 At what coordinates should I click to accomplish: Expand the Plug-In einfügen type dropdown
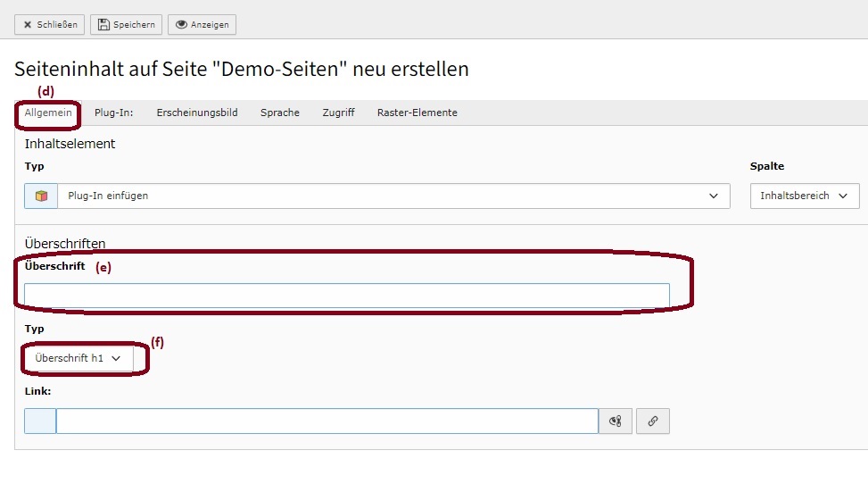pyautogui.click(x=393, y=196)
